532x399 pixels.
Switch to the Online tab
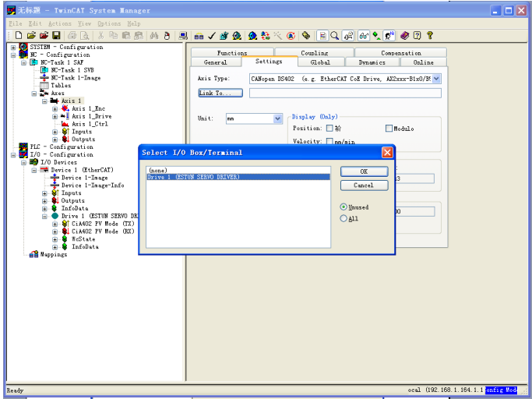[424, 62]
